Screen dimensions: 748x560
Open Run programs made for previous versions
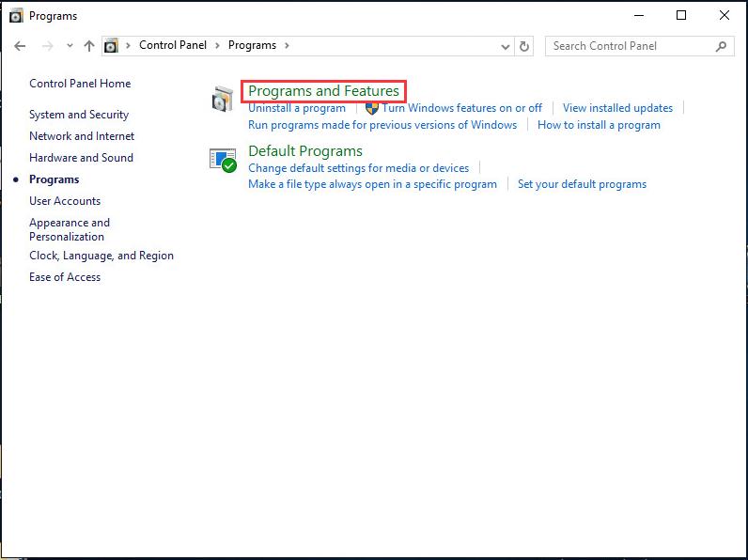point(382,125)
